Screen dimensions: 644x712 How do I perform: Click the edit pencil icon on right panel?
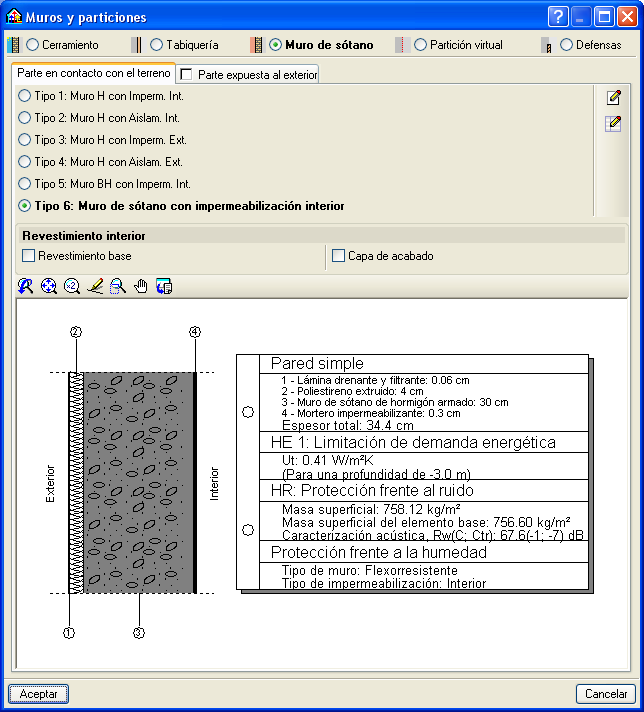pyautogui.click(x=614, y=97)
